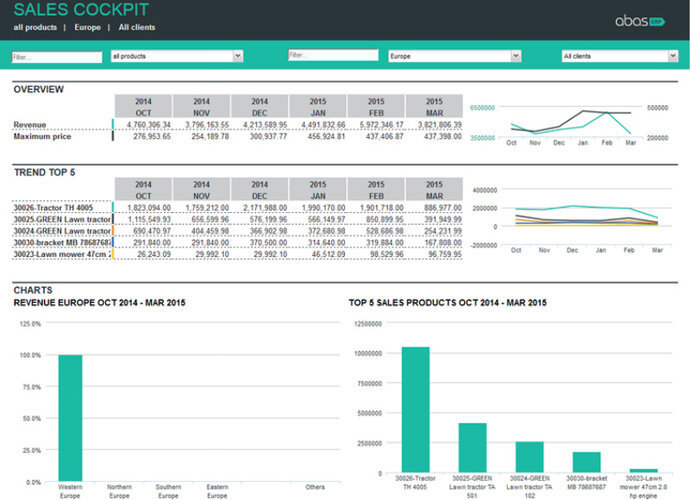
Task: Click the filter field beside all products dropdown
Action: tap(56, 57)
